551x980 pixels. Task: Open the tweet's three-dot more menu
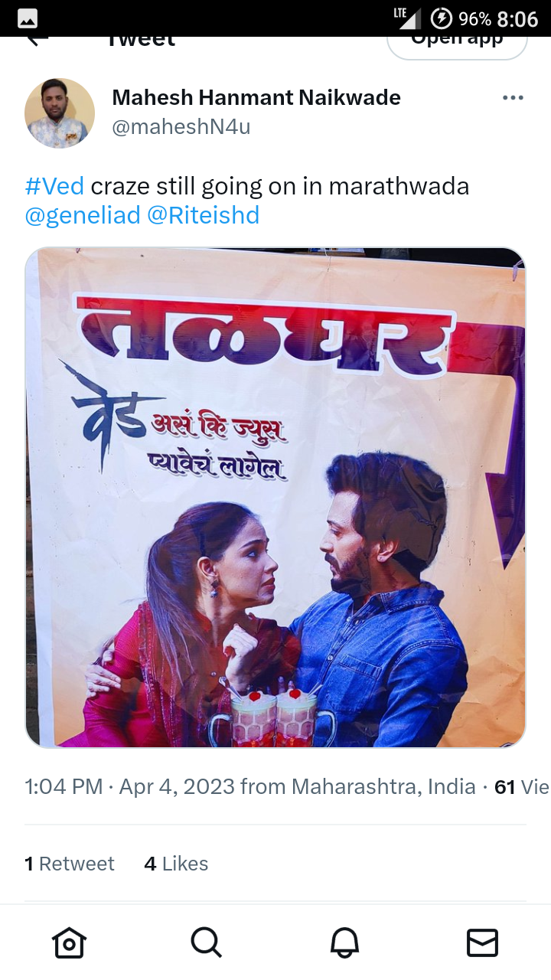[513, 98]
